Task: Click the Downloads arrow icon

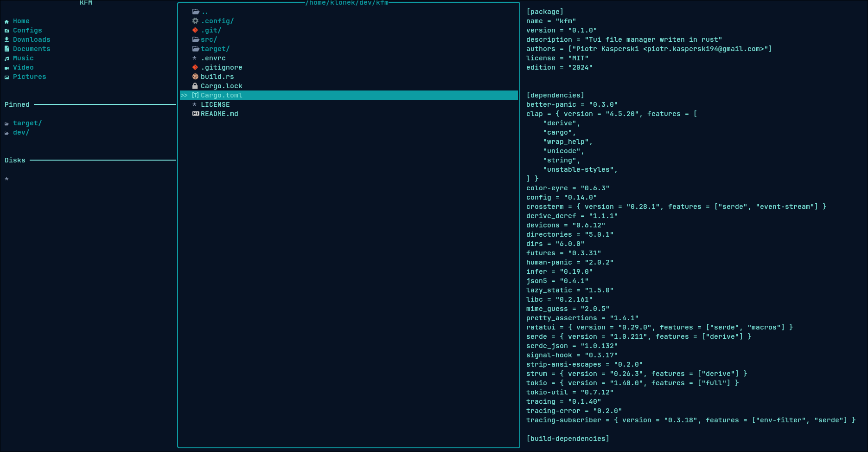Action: point(6,39)
